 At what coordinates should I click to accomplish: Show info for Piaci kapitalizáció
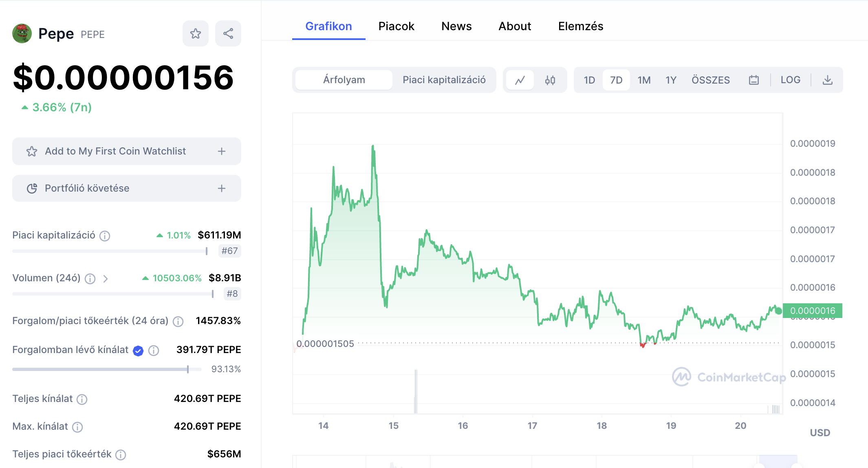tap(105, 236)
